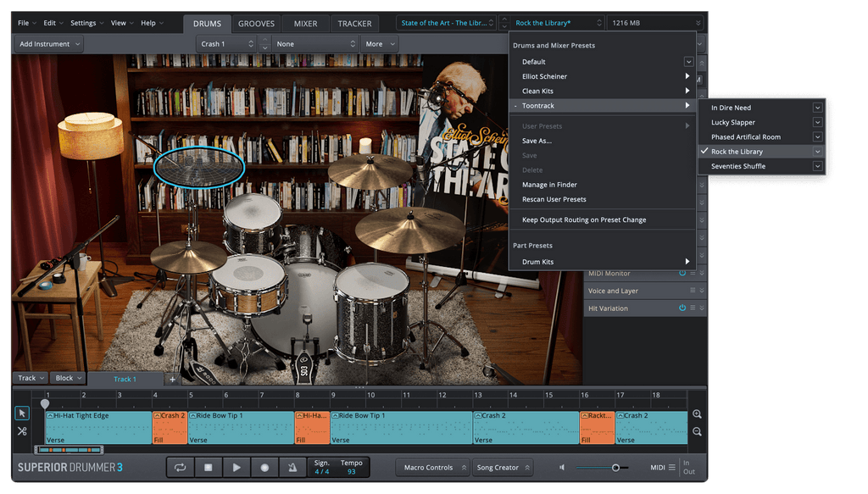
Task: Click the speaker volume icon
Action: click(x=562, y=468)
